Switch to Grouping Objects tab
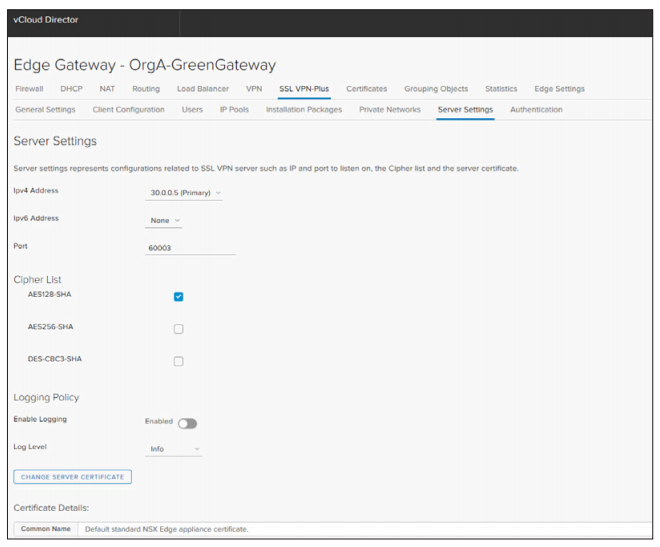Image resolution: width=660 pixels, height=547 pixels. point(436,89)
